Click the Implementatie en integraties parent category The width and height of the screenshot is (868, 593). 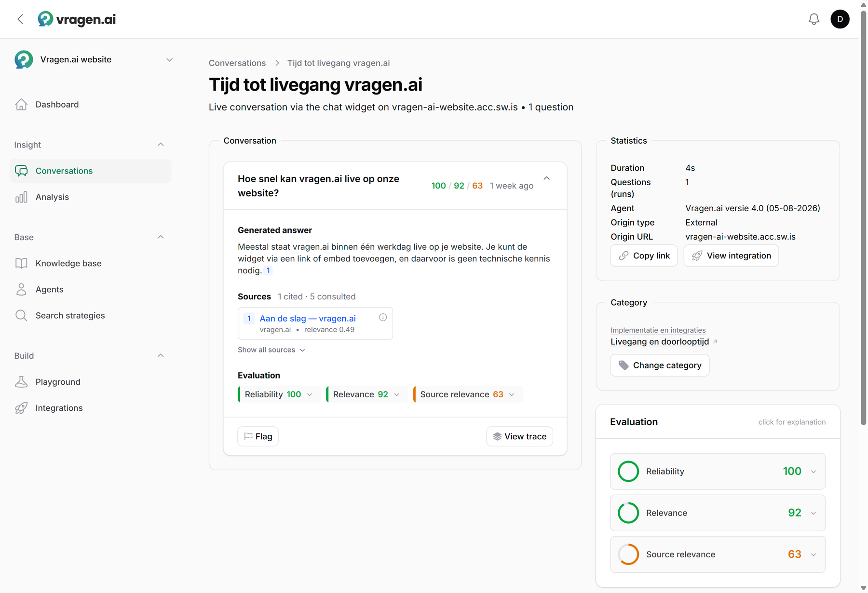(x=658, y=330)
